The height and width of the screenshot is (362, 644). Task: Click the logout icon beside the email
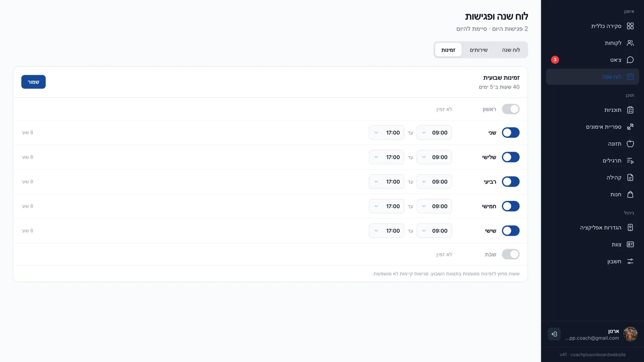pyautogui.click(x=554, y=334)
